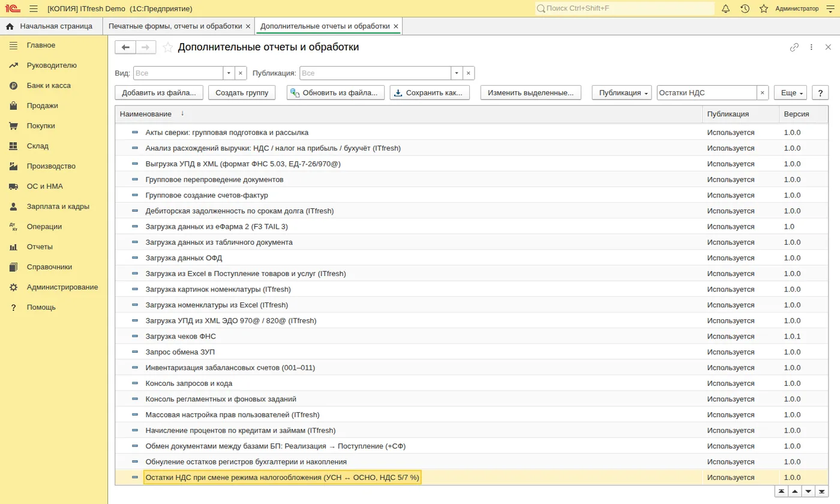This screenshot has height=504, width=840.
Task: Clear the Вид filter field
Action: [x=240, y=73]
